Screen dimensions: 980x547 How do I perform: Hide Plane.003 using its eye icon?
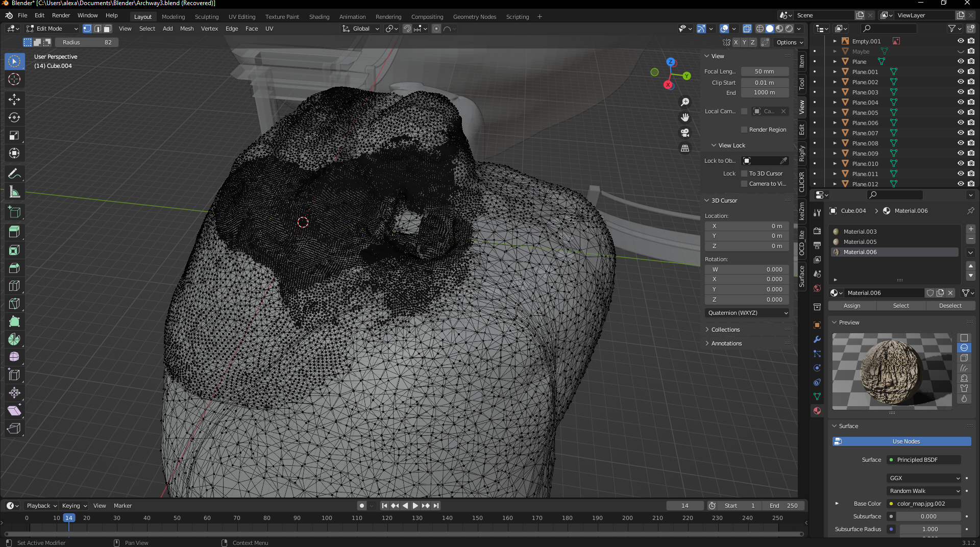(x=960, y=92)
